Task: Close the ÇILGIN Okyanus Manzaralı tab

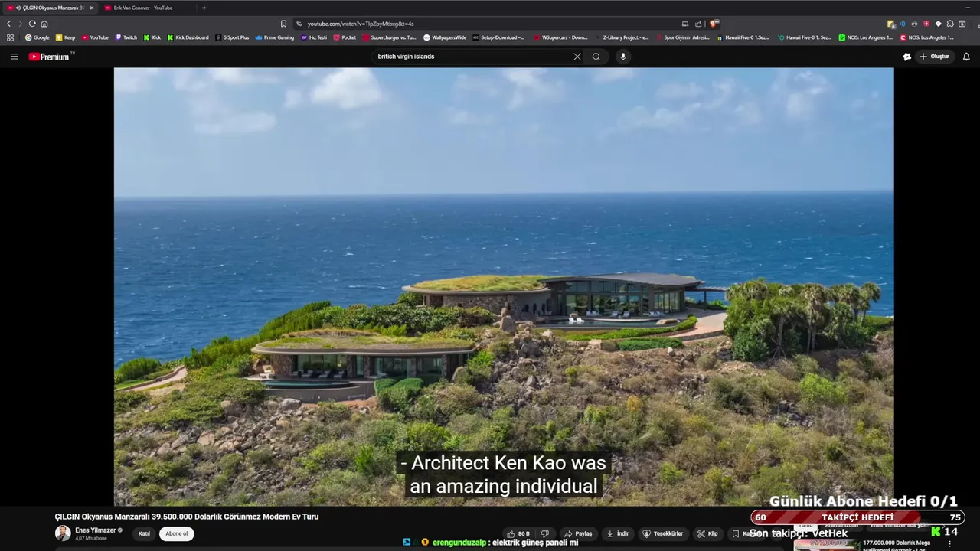Action: pyautogui.click(x=92, y=8)
